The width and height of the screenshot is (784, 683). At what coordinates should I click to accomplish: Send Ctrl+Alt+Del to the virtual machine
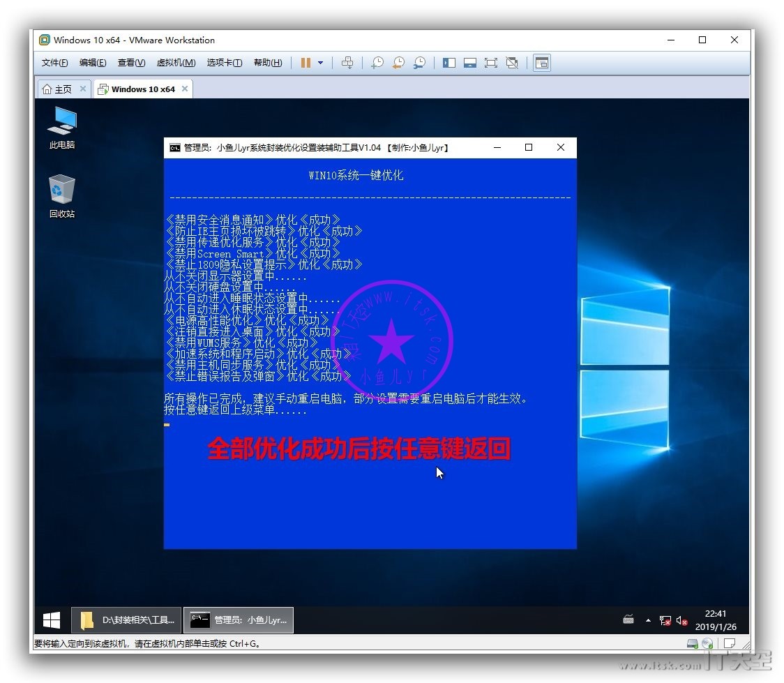click(x=347, y=63)
